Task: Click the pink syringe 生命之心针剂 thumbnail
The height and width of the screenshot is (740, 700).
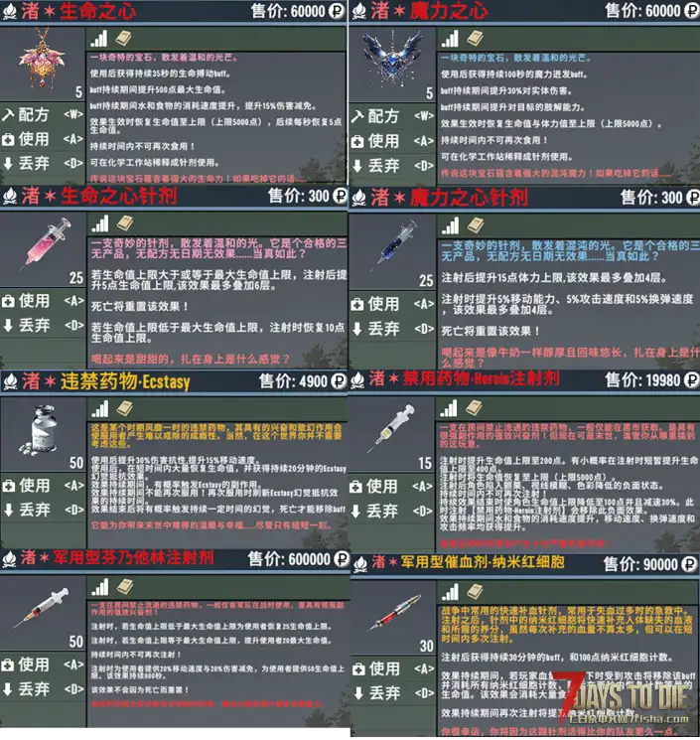Action: (x=48, y=245)
